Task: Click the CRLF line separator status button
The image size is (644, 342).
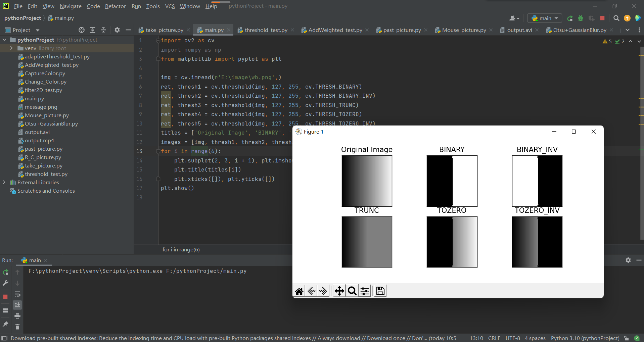Action: tap(494, 338)
